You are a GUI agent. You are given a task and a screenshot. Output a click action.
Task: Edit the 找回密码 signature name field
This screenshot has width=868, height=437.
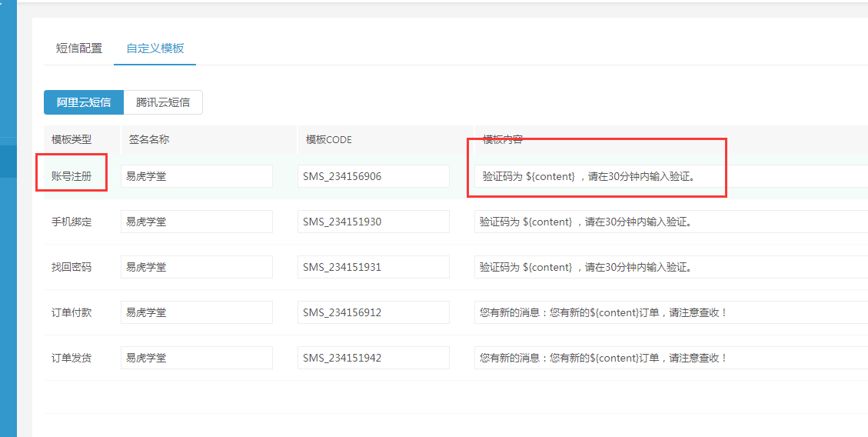(x=197, y=268)
